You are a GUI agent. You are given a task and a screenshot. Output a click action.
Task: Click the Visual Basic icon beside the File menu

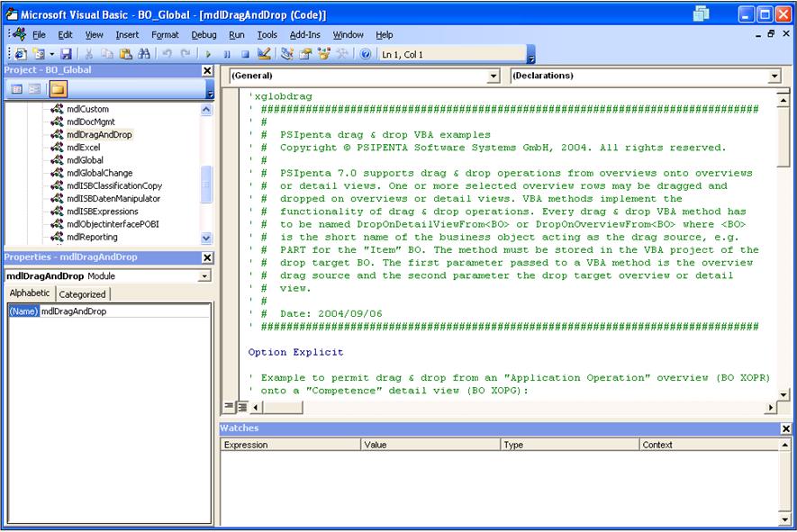[21, 34]
